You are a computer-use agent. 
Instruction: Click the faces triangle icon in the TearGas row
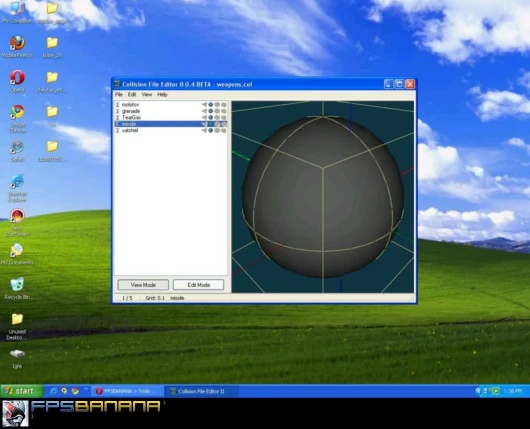(204, 118)
